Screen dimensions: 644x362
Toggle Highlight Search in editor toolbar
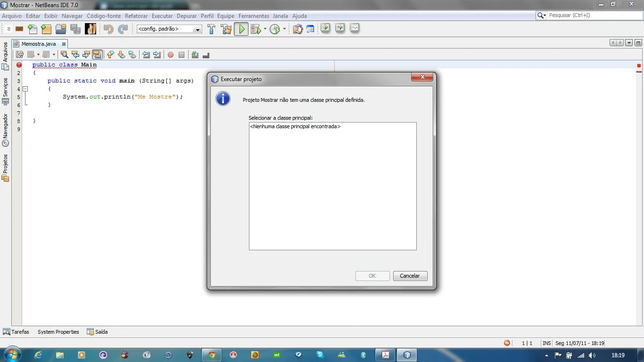[x=97, y=55]
